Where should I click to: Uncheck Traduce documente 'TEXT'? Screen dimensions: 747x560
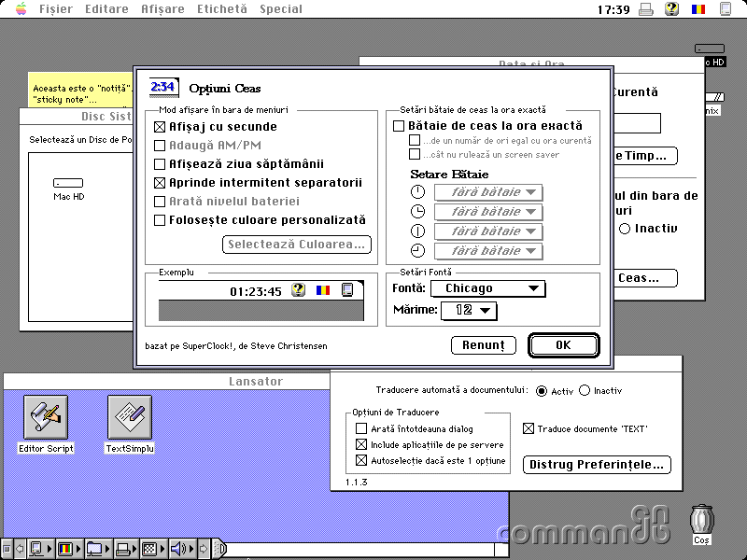click(529, 428)
